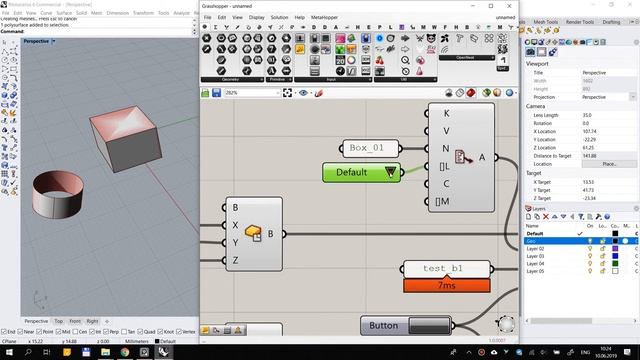Toggle the Quad osnap checkbox
640x360 pixels.
pyautogui.click(x=140, y=332)
